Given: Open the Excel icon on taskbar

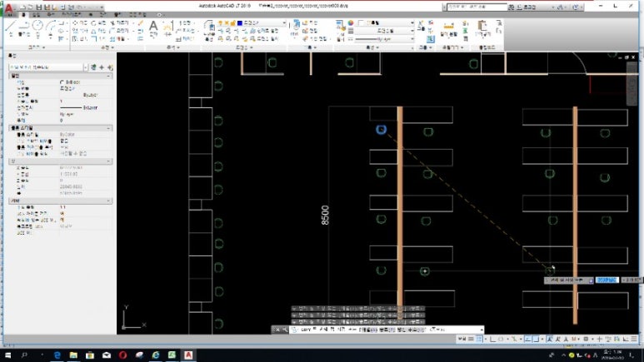Looking at the screenshot, I should coord(172,355).
